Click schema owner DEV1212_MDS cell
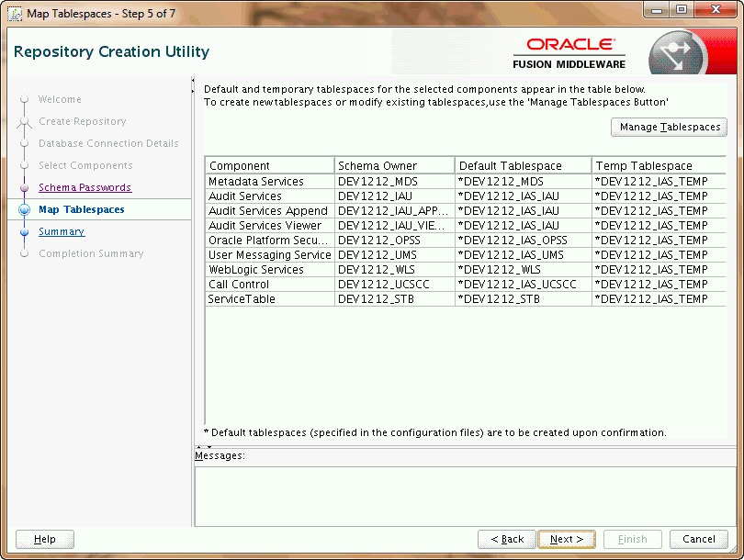 point(395,182)
